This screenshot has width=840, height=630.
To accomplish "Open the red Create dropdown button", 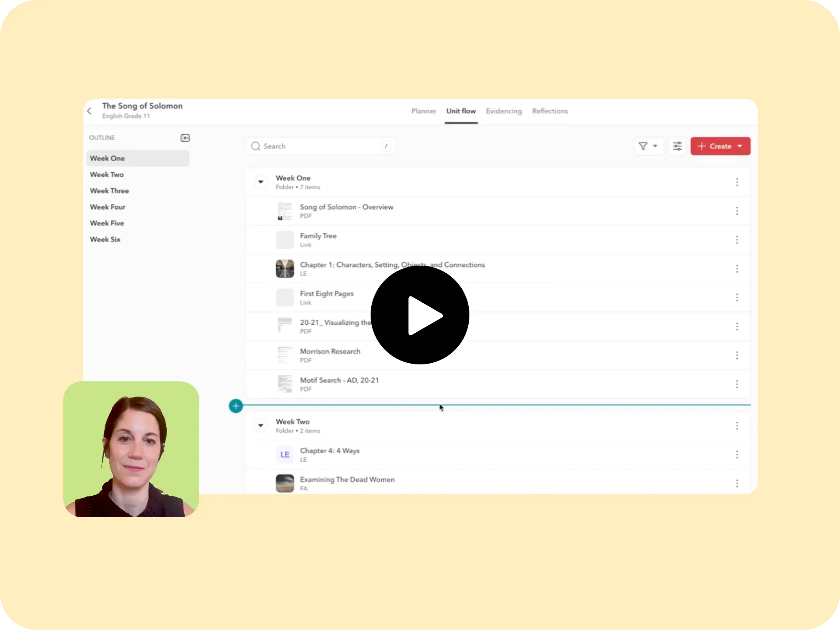I will pyautogui.click(x=720, y=146).
